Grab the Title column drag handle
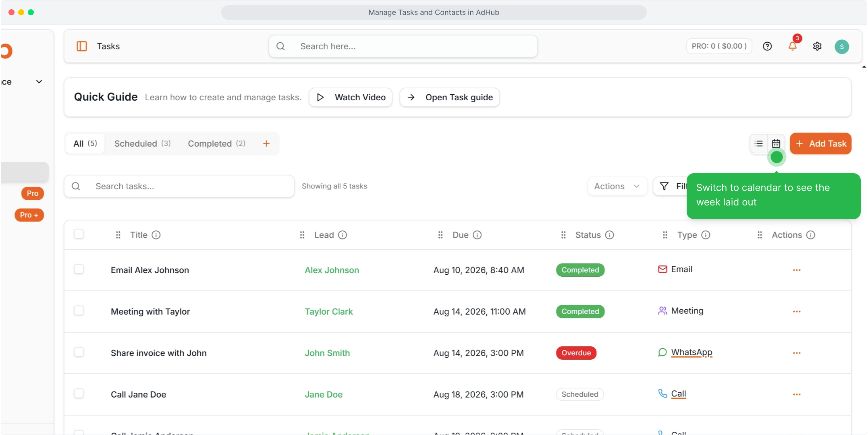868x435 pixels. (x=118, y=235)
